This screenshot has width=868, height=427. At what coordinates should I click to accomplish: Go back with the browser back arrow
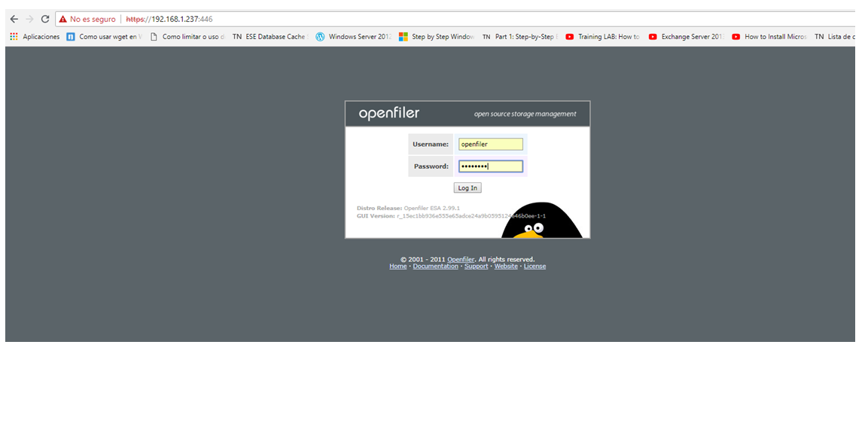click(x=14, y=19)
